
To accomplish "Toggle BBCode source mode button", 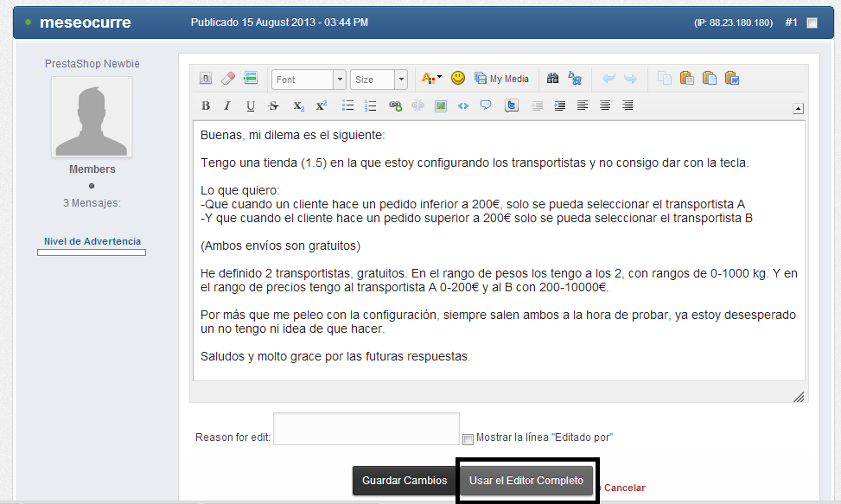I will [x=206, y=79].
